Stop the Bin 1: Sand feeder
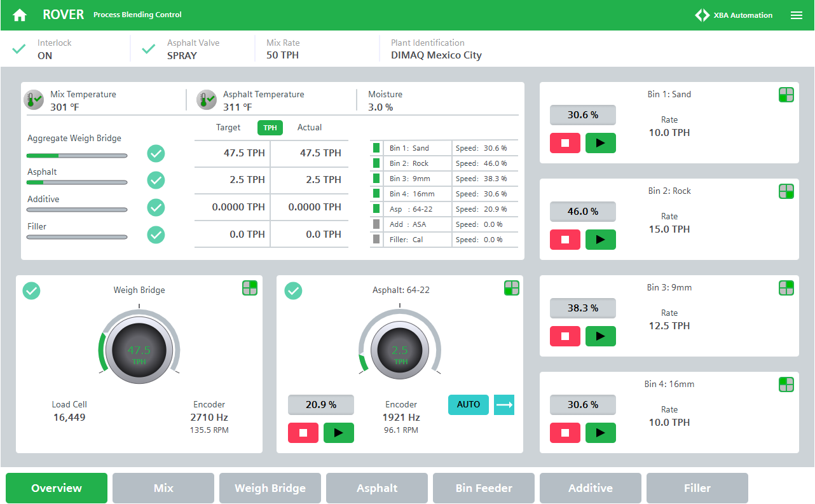 (565, 143)
